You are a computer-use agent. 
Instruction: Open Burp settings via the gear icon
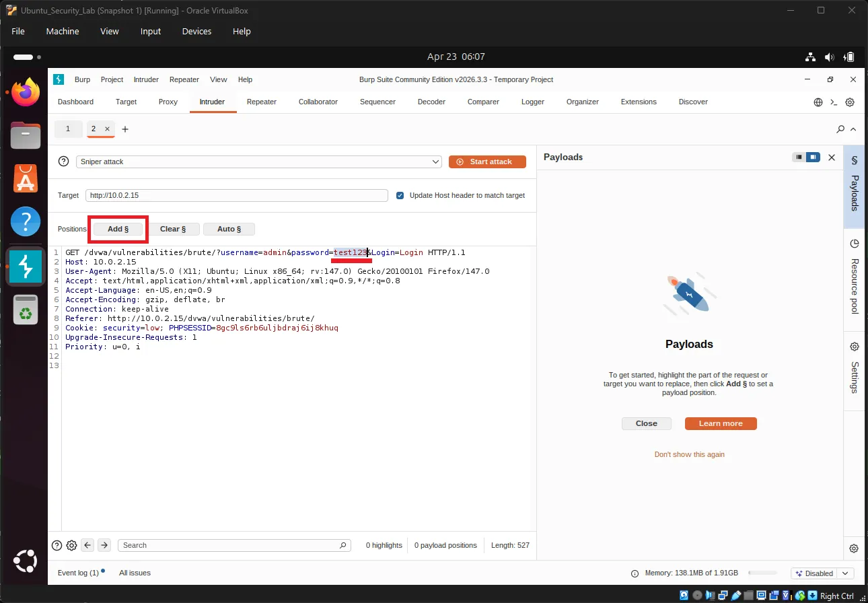[x=849, y=102]
